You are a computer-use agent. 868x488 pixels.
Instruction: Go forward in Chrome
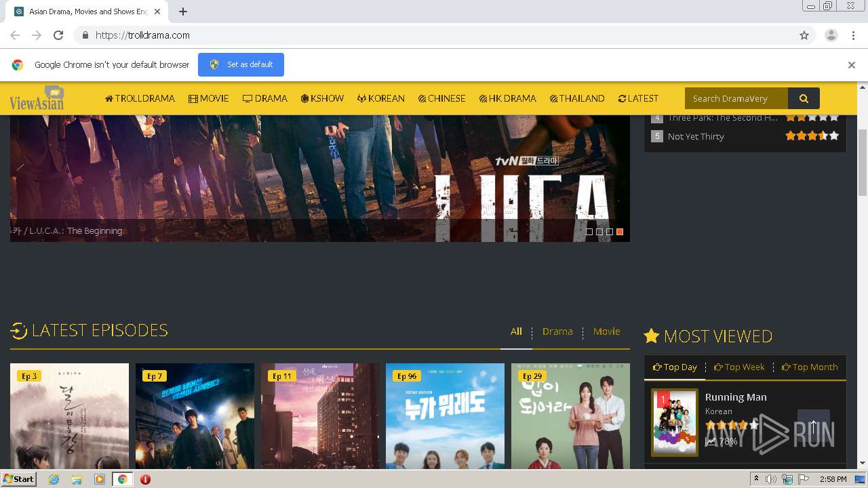[37, 35]
